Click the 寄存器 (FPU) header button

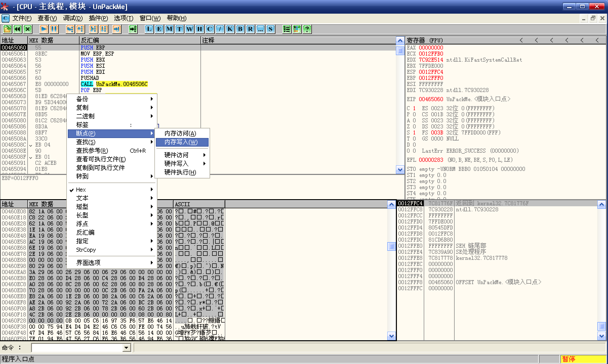coord(425,40)
